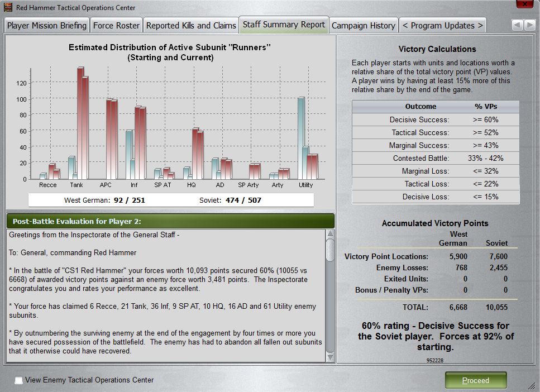The height and width of the screenshot is (392, 540).
Task: Click the evaluation text scrollbar up arrow
Action: (330, 233)
